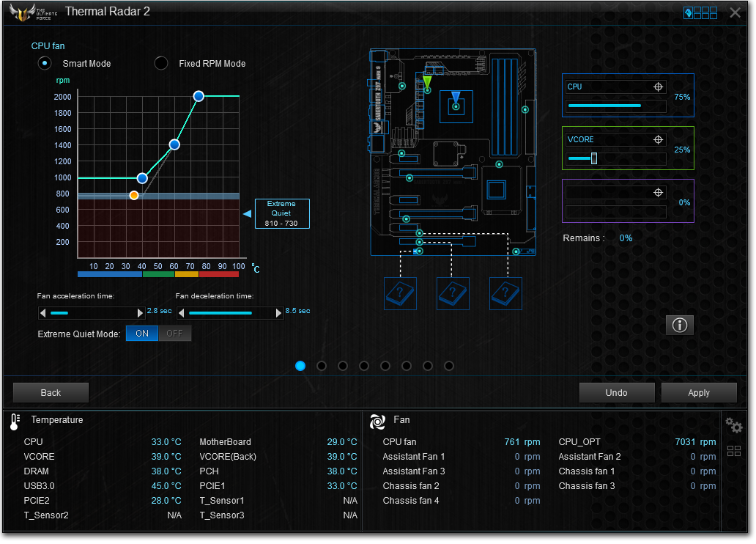Click the Extreme Quiet 810 - 730 label arrow
The image size is (756, 544).
(248, 213)
